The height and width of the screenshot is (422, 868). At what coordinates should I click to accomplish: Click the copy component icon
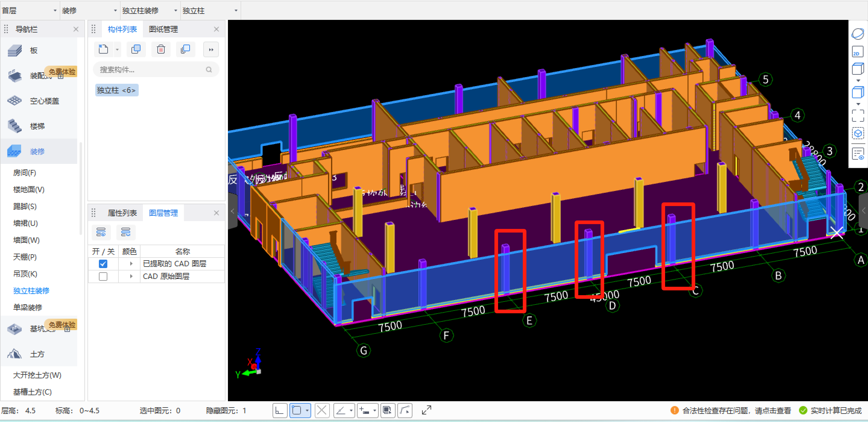pyautogui.click(x=136, y=49)
